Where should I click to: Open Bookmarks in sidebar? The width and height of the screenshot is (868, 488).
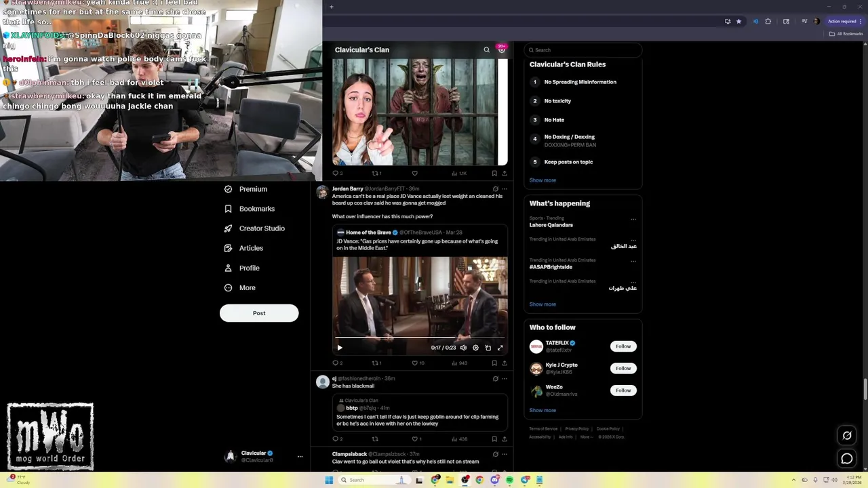point(250,209)
